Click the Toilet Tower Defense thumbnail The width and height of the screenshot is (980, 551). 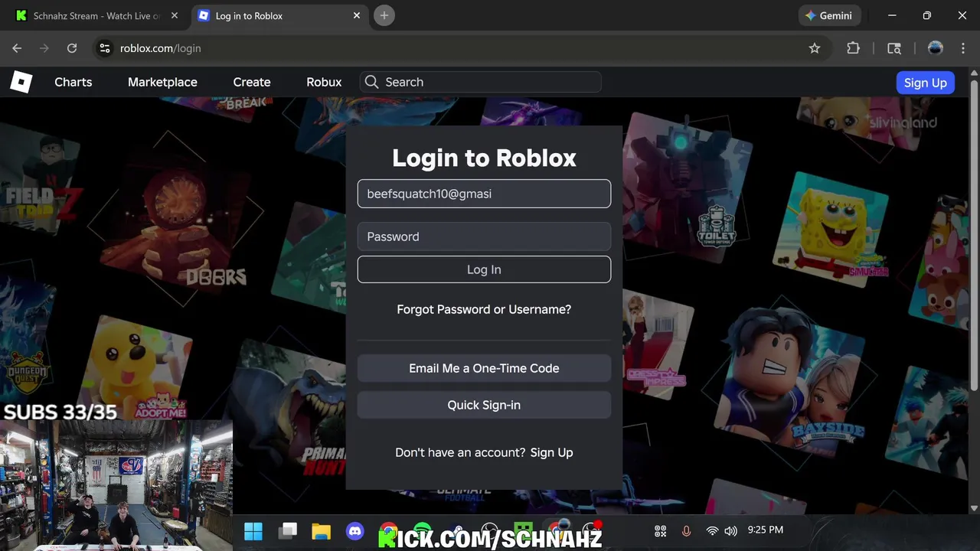pyautogui.click(x=687, y=187)
